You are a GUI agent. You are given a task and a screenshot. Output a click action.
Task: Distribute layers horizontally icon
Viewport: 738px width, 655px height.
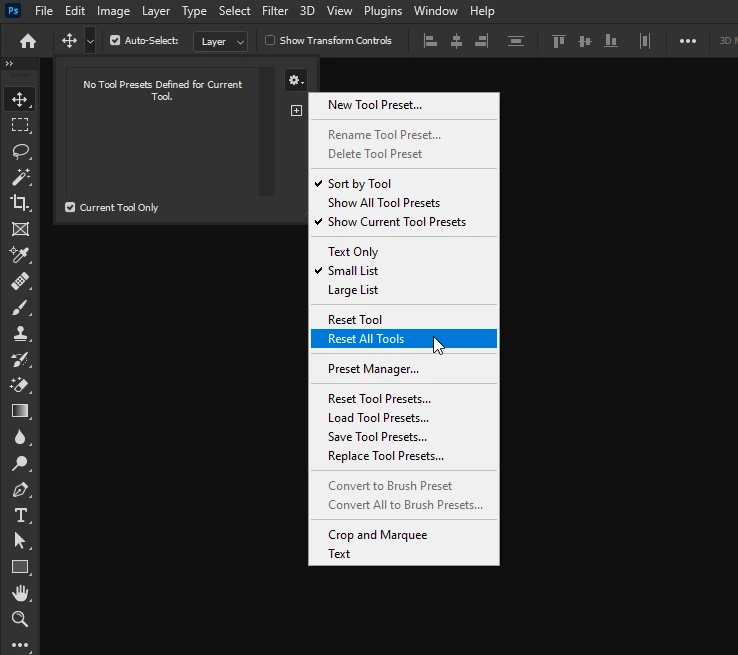645,41
